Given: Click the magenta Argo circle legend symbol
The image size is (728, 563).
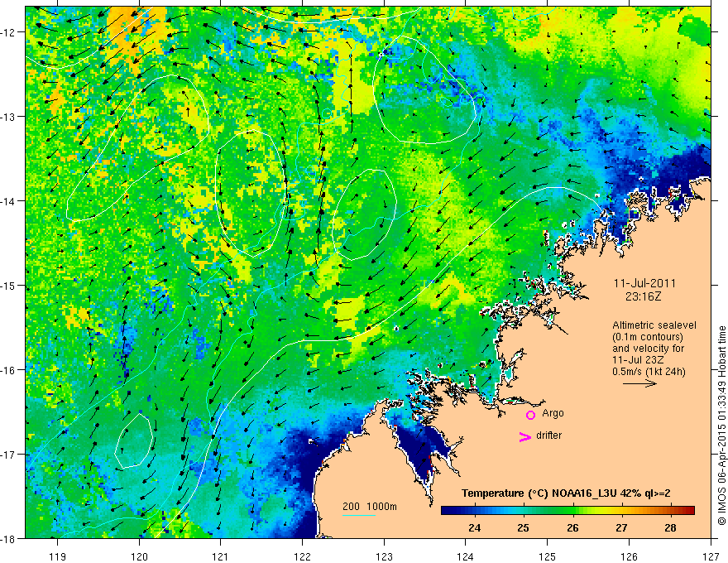Looking at the screenshot, I should (530, 415).
